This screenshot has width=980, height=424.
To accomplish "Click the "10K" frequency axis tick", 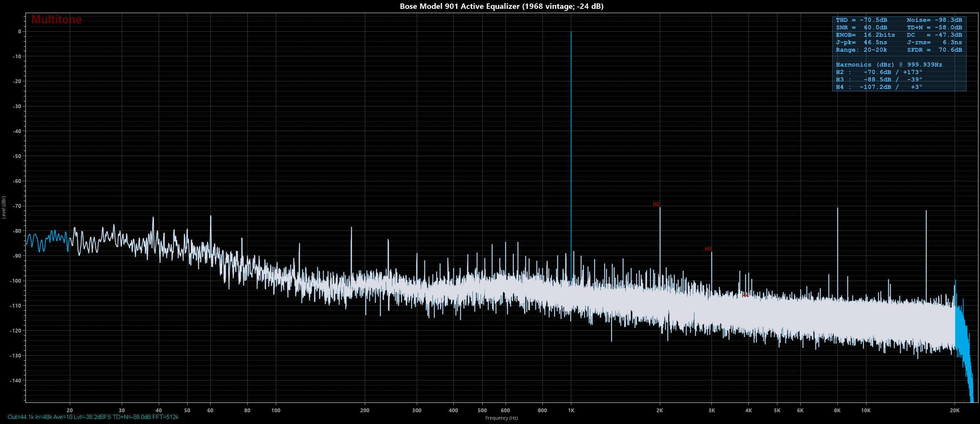I will pos(866,411).
